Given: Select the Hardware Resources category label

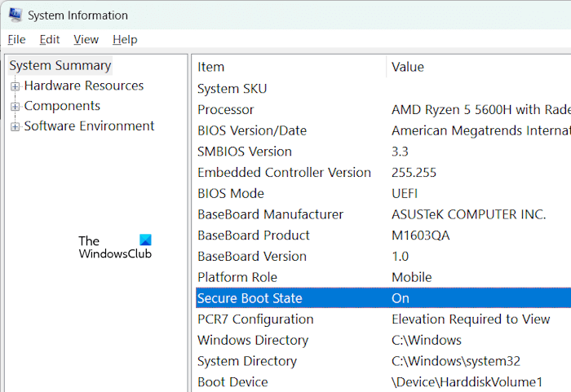Looking at the screenshot, I should (84, 86).
